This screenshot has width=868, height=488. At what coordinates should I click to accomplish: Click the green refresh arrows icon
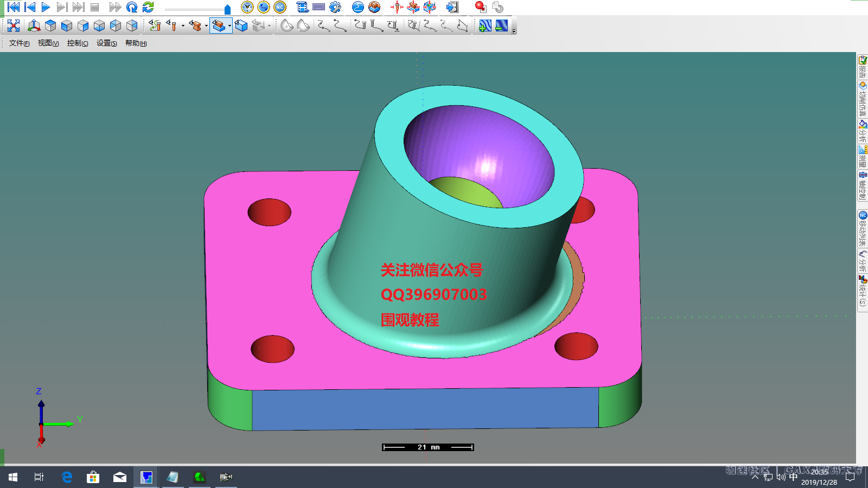coord(148,7)
